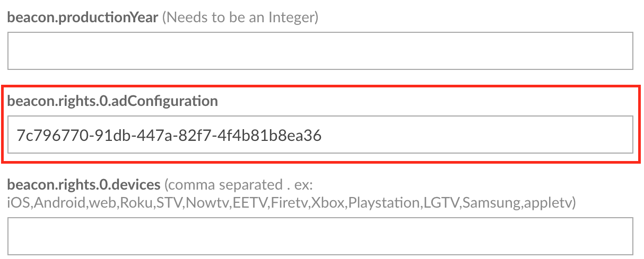Screen dimensions: 644x259
Task: Click "Playstation" in the device examples list
Action: pyautogui.click(x=382, y=202)
